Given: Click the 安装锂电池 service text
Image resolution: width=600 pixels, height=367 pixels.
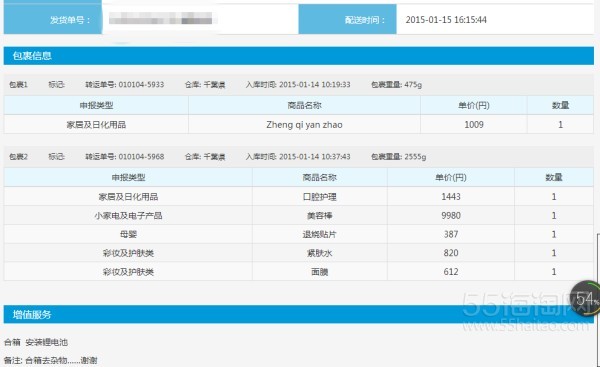Looking at the screenshot, I should pos(47,342).
